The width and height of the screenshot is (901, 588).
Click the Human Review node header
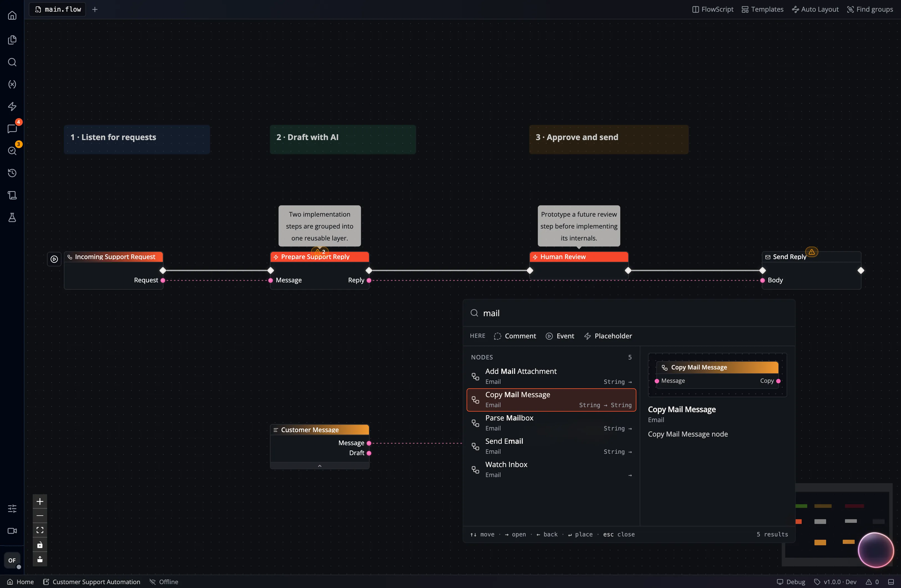pyautogui.click(x=578, y=257)
